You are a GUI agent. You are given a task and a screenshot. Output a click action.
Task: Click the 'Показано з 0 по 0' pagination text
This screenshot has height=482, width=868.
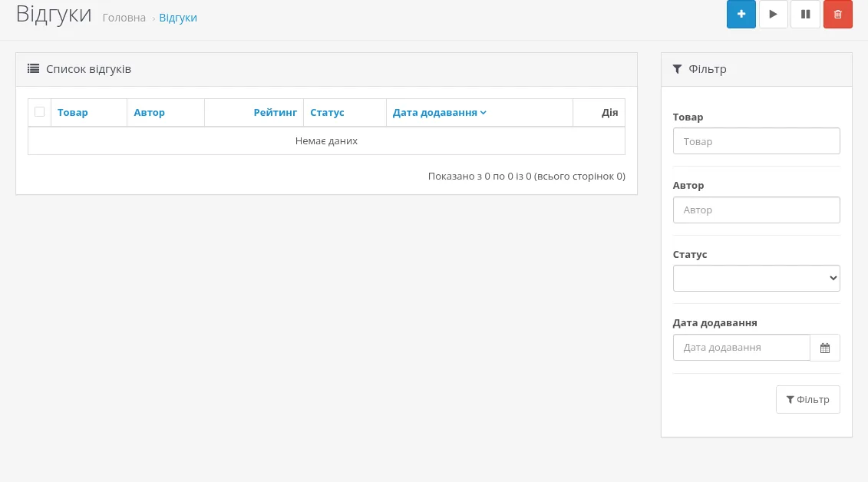[x=526, y=176]
